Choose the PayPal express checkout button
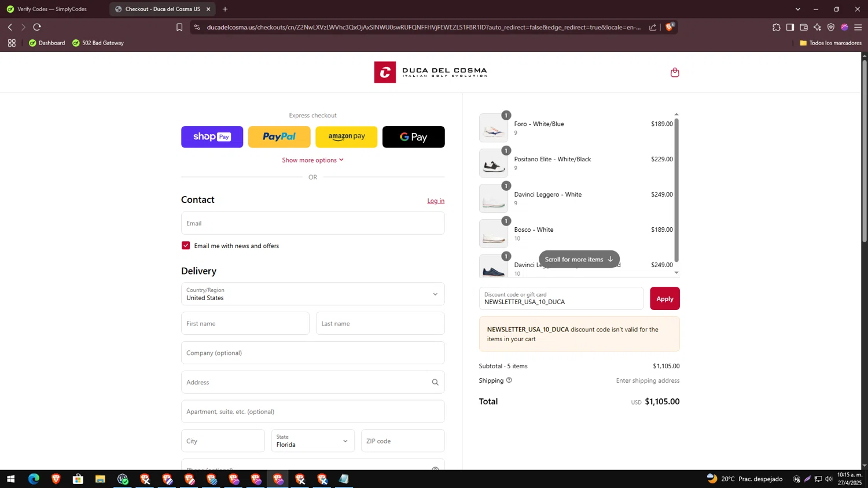 pyautogui.click(x=279, y=137)
